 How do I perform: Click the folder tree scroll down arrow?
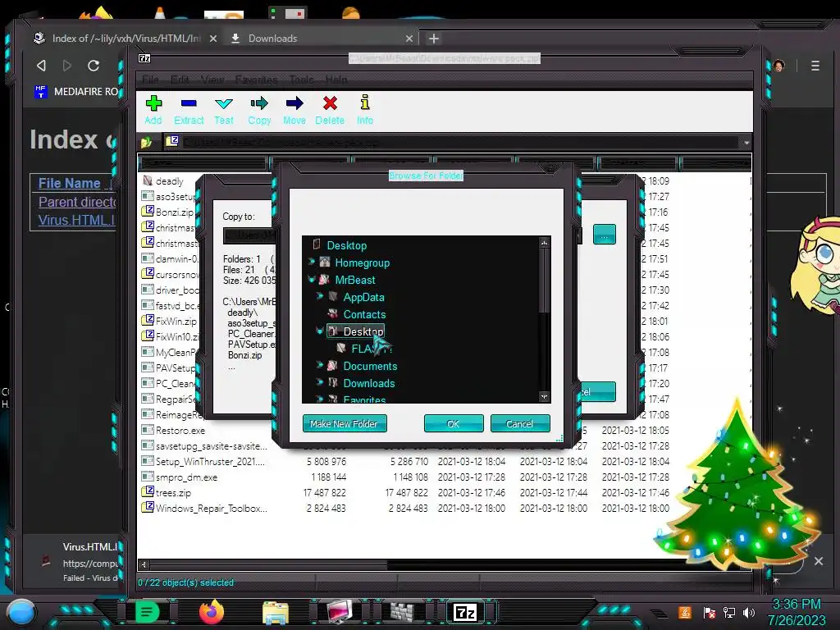[545, 397]
